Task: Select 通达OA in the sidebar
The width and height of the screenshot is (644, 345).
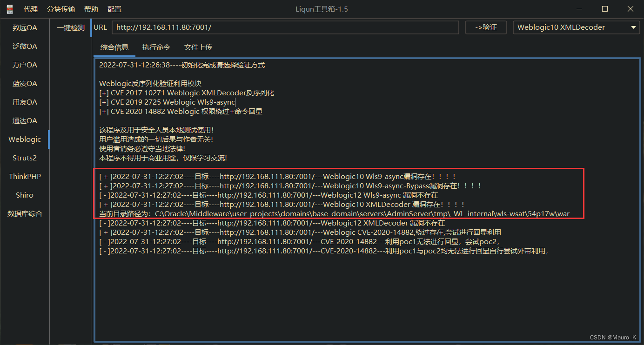Action: click(25, 121)
